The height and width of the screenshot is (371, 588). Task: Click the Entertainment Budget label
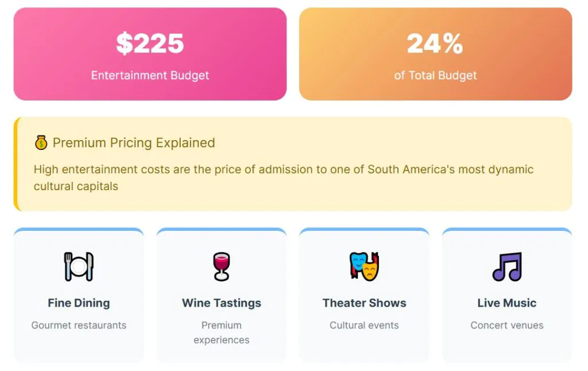point(150,75)
